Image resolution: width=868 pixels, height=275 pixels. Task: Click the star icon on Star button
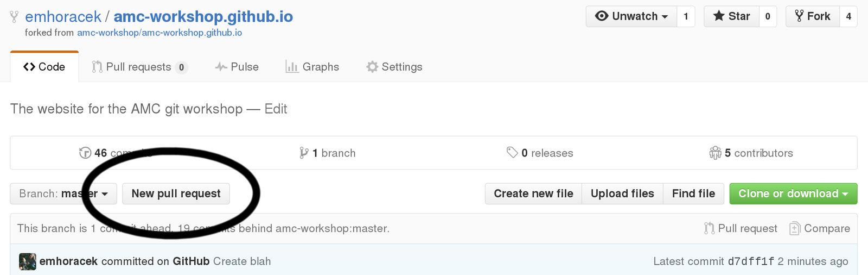click(719, 16)
